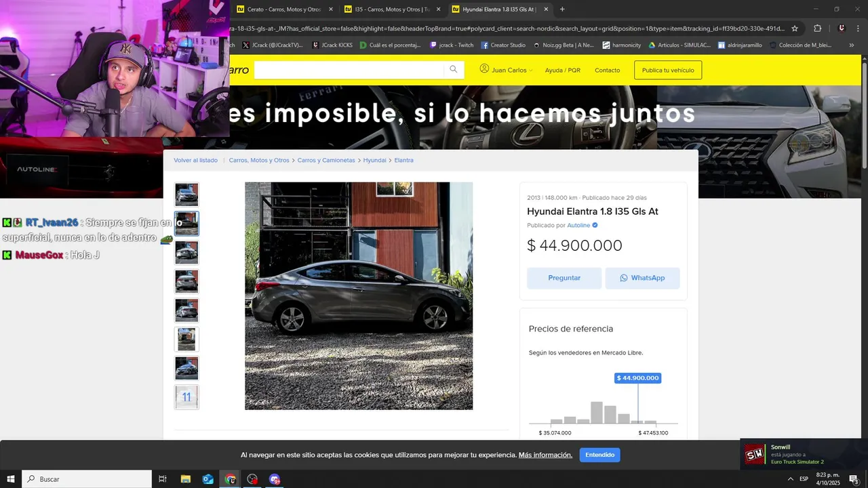The width and height of the screenshot is (868, 488).
Task: Bookmark this page with the star icon
Action: (x=795, y=28)
